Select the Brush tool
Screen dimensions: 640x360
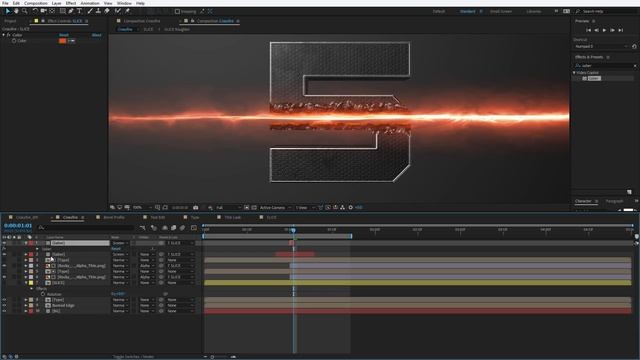pyautogui.click(x=90, y=11)
